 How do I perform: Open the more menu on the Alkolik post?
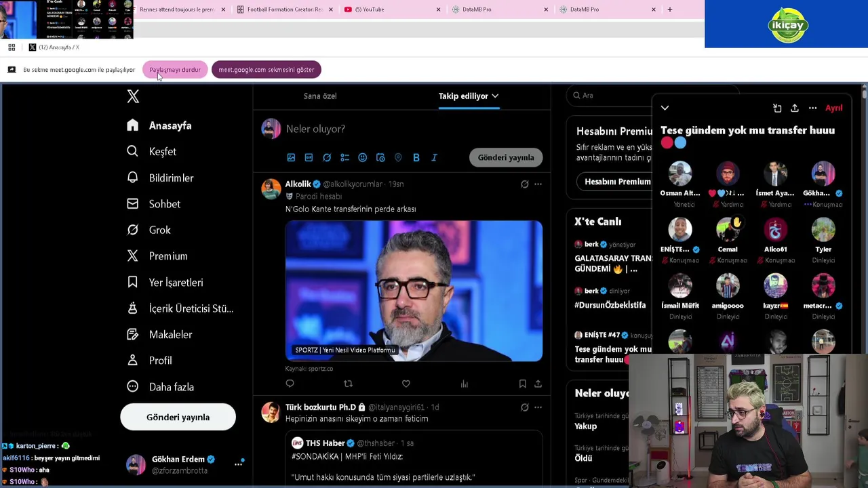(538, 184)
